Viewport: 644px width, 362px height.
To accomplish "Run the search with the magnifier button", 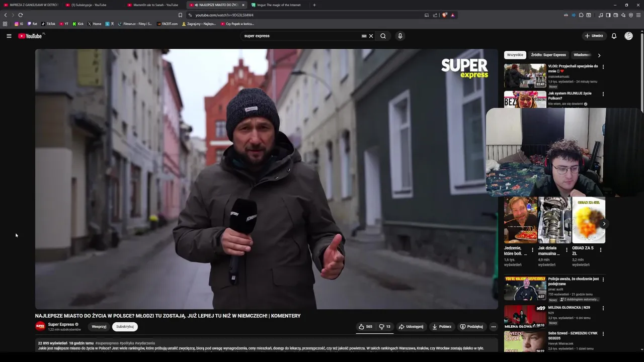I will click(383, 36).
